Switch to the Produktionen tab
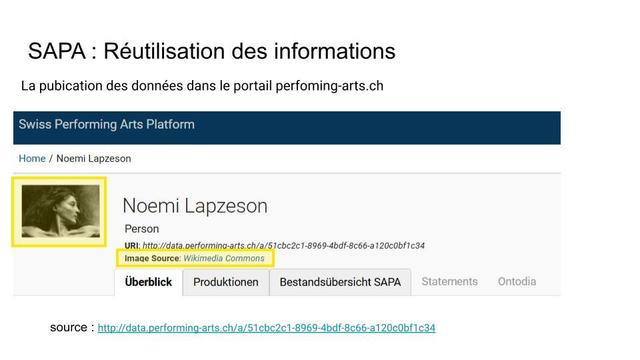The image size is (640, 360). (226, 282)
